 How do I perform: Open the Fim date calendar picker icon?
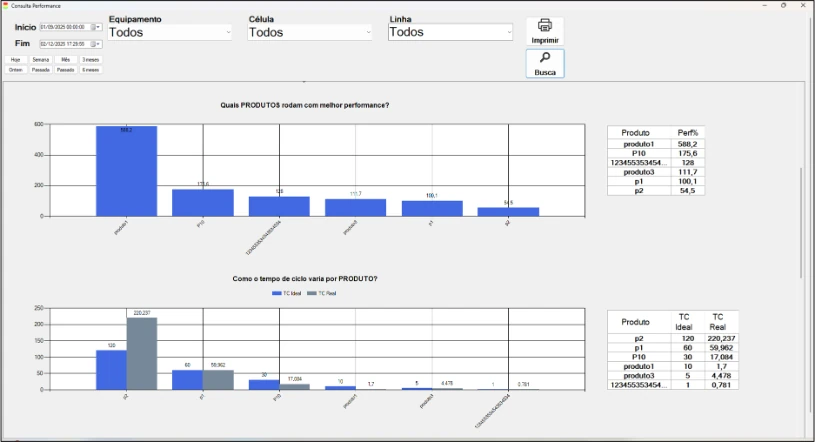[96, 44]
